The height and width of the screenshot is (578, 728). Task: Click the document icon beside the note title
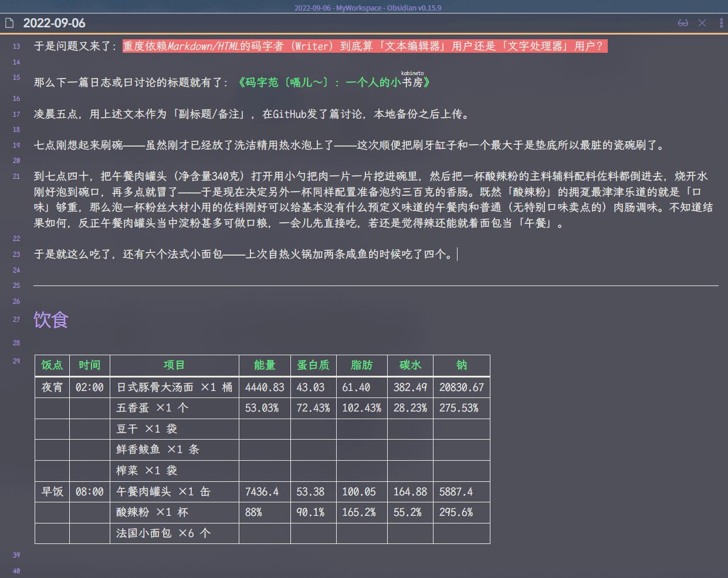point(8,22)
